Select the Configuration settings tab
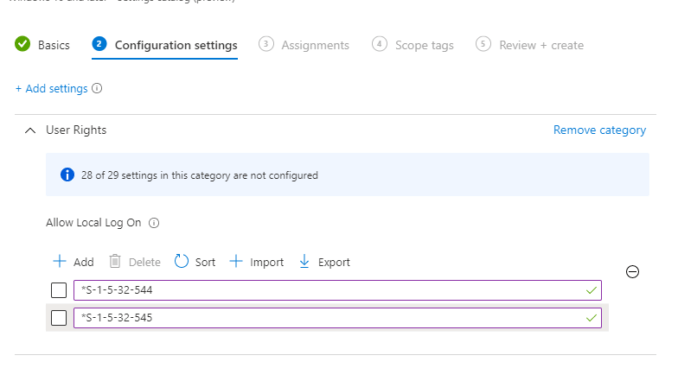 coord(165,45)
